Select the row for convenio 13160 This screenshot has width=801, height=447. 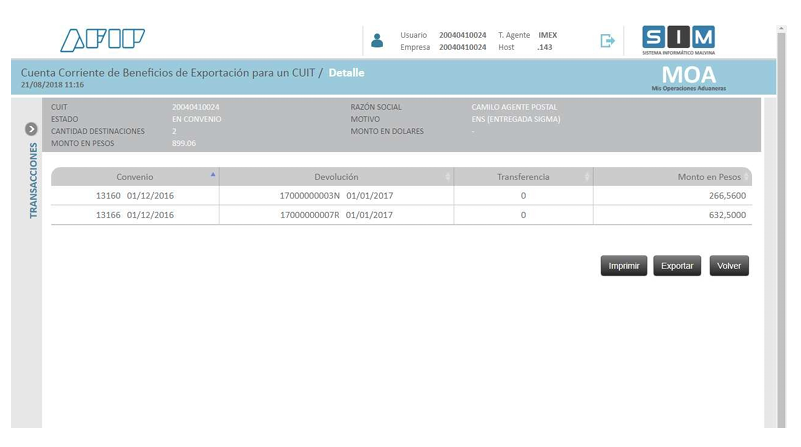[x=134, y=196]
